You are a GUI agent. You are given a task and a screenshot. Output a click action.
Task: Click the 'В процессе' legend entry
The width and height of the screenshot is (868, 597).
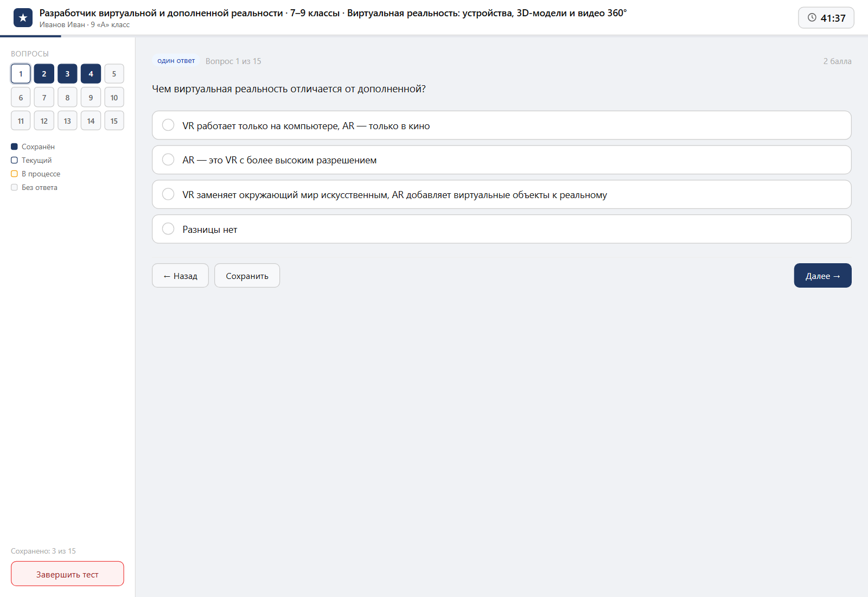coord(36,174)
